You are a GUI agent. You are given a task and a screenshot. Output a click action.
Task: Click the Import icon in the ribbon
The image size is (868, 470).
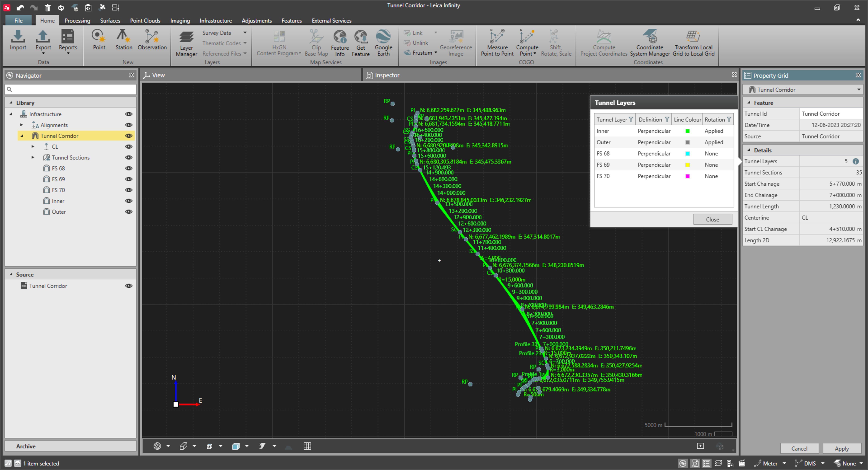point(18,40)
